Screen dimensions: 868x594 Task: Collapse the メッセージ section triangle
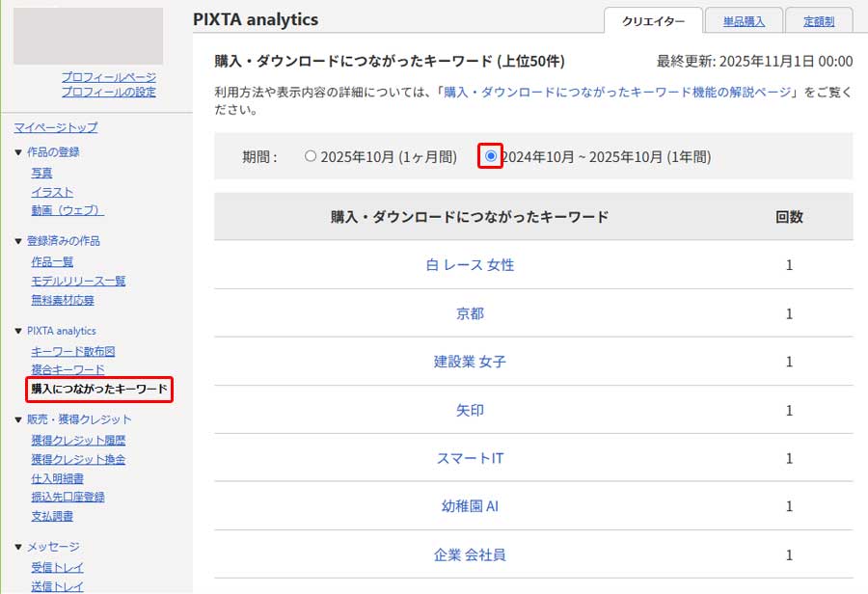coord(18,547)
